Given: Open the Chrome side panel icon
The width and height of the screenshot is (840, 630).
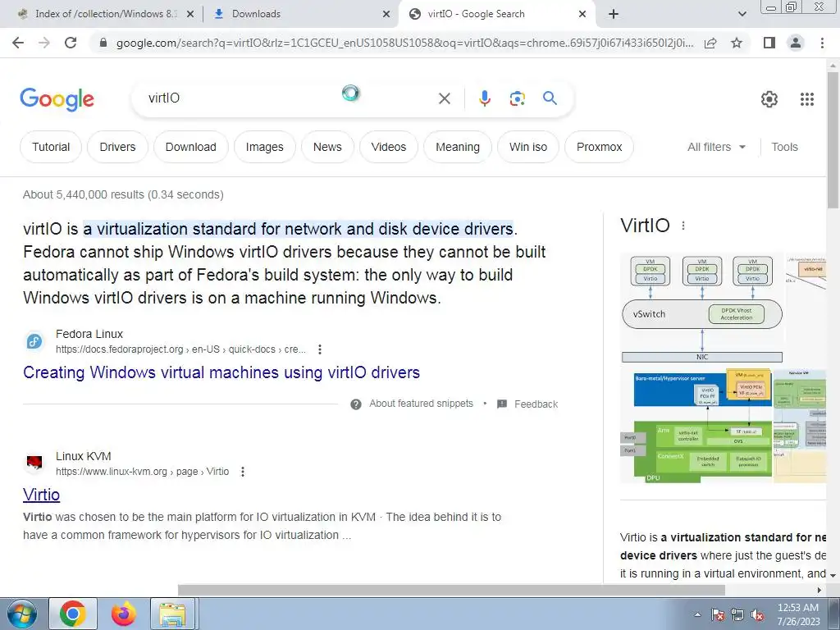Looking at the screenshot, I should (x=769, y=43).
